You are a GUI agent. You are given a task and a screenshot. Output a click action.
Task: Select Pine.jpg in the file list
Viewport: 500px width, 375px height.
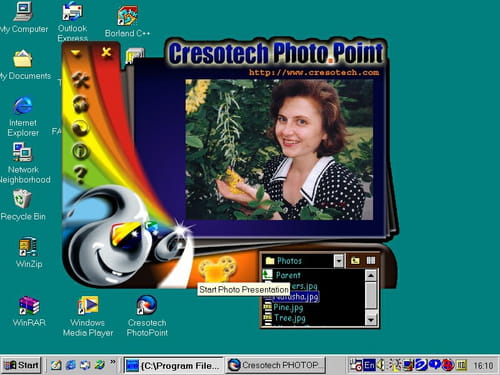click(x=288, y=307)
